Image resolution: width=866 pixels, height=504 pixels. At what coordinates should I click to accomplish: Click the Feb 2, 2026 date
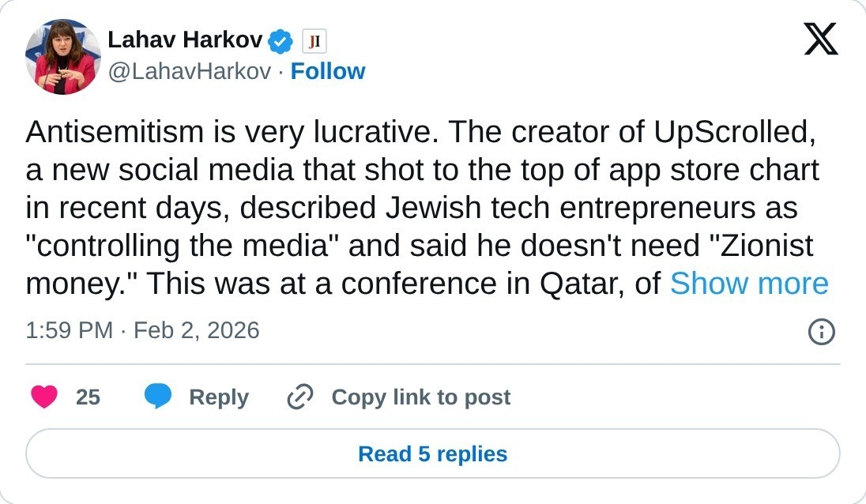[x=196, y=329]
